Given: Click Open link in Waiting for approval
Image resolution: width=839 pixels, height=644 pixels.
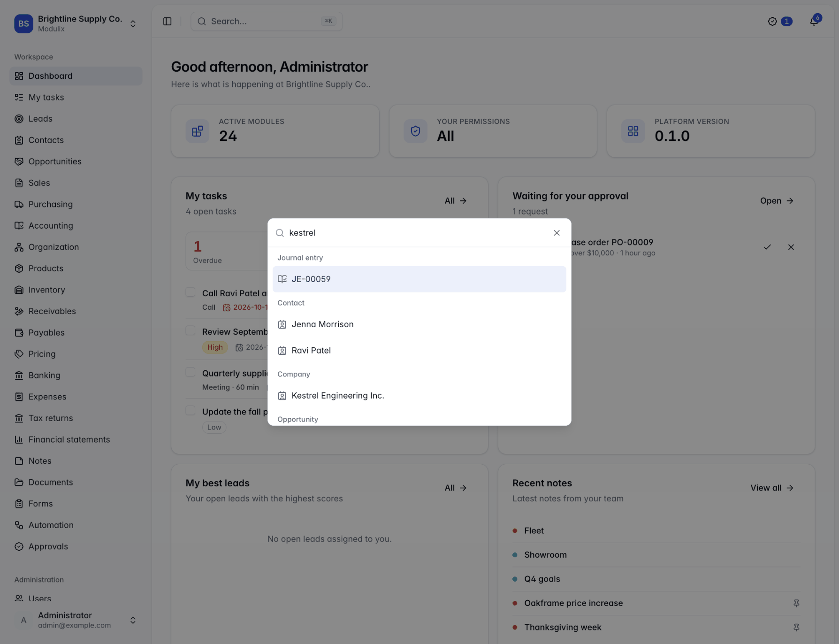Looking at the screenshot, I should (777, 201).
